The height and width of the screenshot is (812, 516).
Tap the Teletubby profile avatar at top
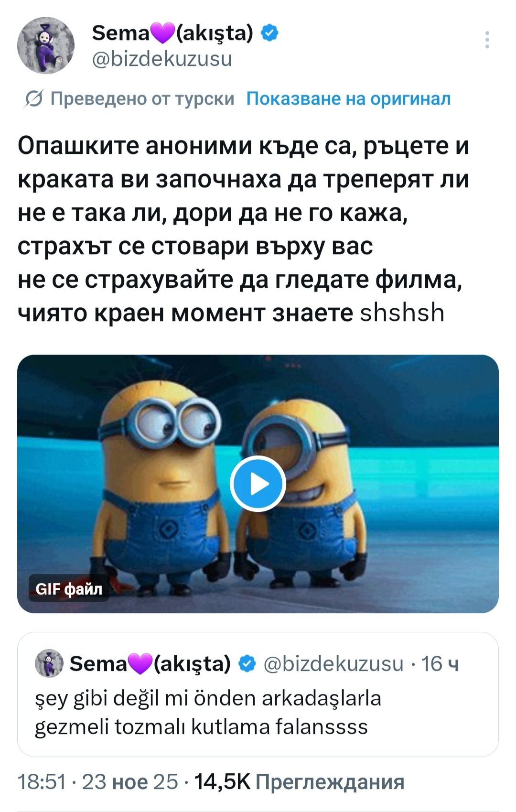pyautogui.click(x=46, y=45)
